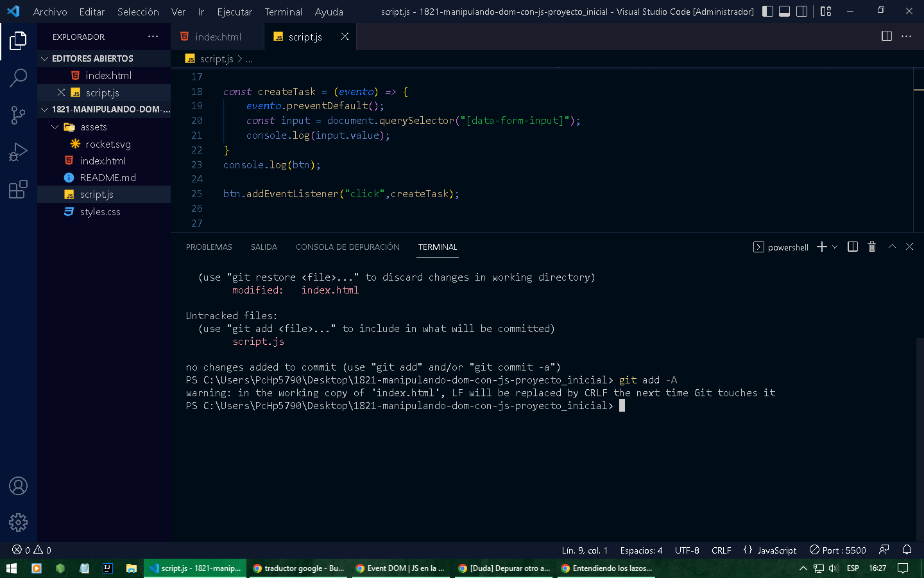924x578 pixels.
Task: Toggle bottom panel visibility
Action: coord(784,11)
